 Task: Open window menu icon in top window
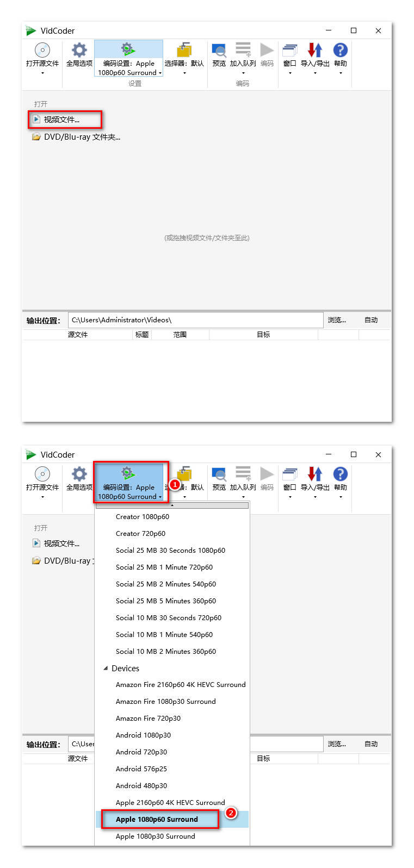(x=290, y=50)
